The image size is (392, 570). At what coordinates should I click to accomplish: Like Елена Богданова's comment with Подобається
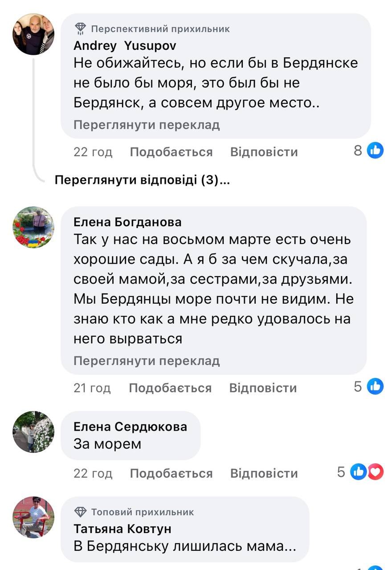170,388
